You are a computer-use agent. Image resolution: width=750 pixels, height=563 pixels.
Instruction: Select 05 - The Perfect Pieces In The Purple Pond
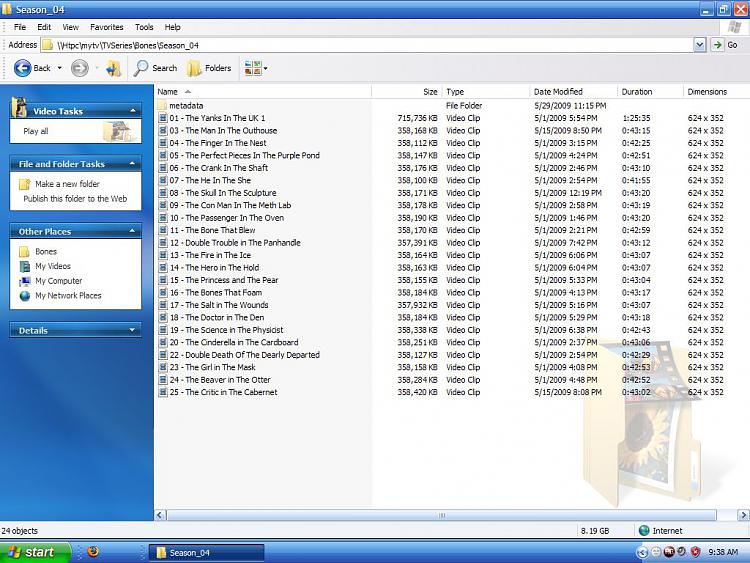tap(244, 155)
